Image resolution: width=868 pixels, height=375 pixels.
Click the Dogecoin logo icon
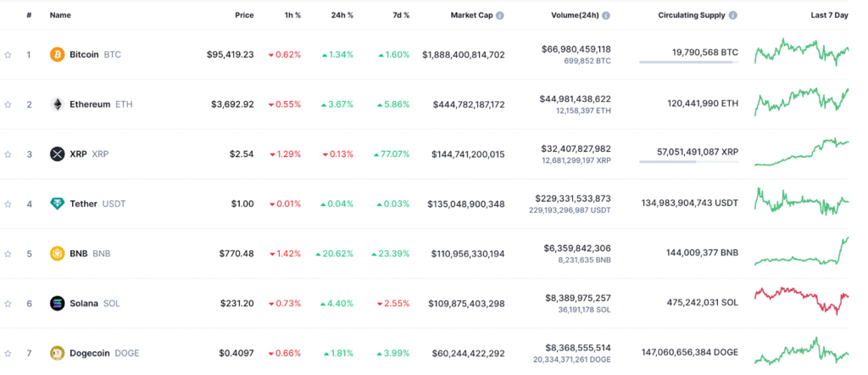pyautogui.click(x=58, y=353)
